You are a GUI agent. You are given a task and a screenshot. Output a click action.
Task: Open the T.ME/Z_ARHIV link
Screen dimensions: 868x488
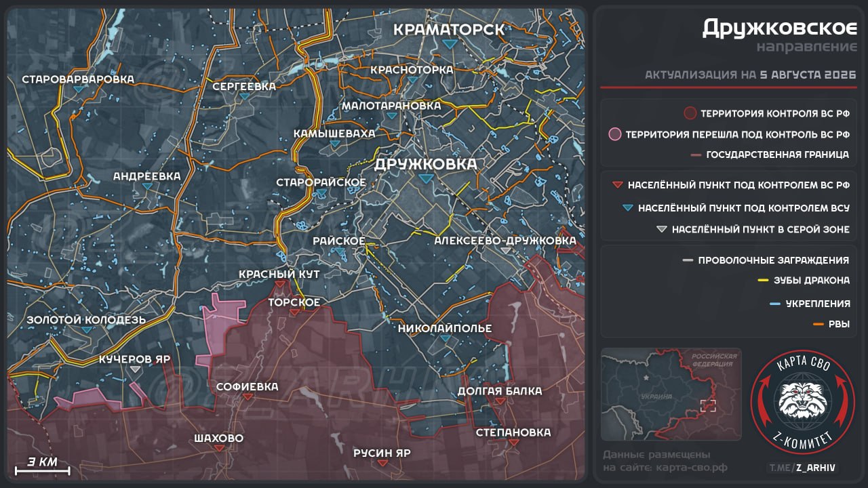tap(803, 468)
